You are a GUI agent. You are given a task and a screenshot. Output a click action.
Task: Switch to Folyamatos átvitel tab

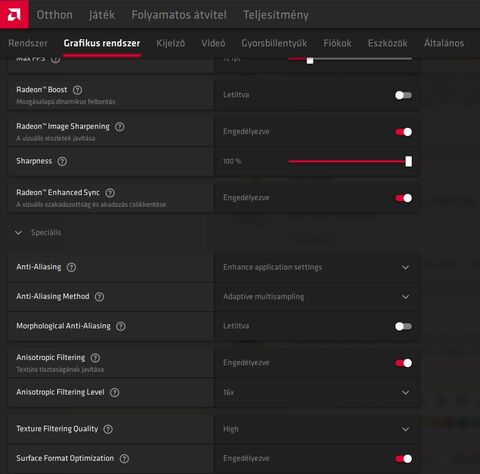179,15
